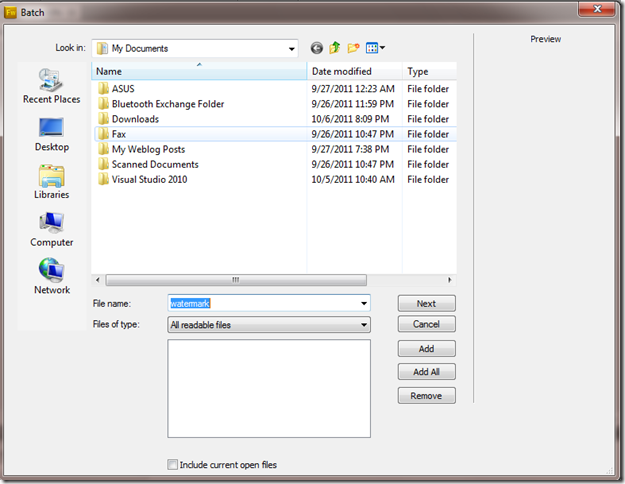625x484 pixels.
Task: Select the Downloads folder icon
Action: point(103,119)
